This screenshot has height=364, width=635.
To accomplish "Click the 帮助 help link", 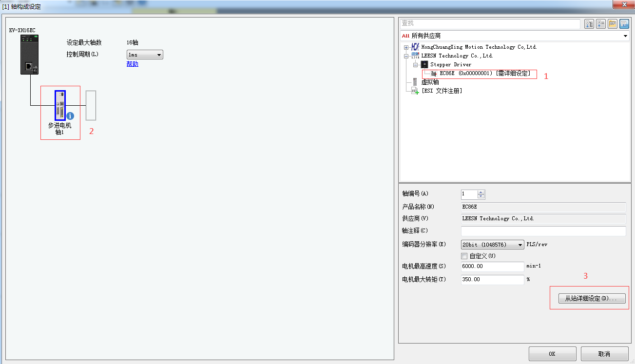I will click(x=132, y=64).
